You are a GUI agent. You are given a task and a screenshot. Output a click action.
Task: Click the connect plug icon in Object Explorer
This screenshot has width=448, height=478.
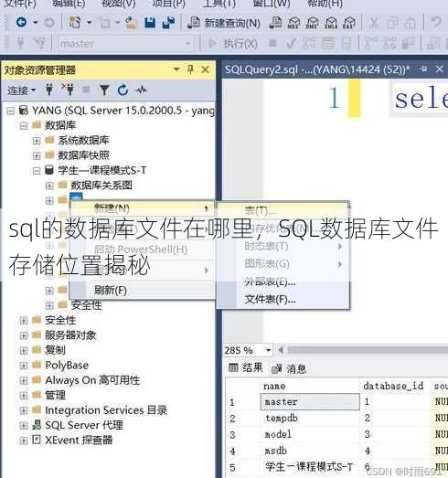(49, 90)
